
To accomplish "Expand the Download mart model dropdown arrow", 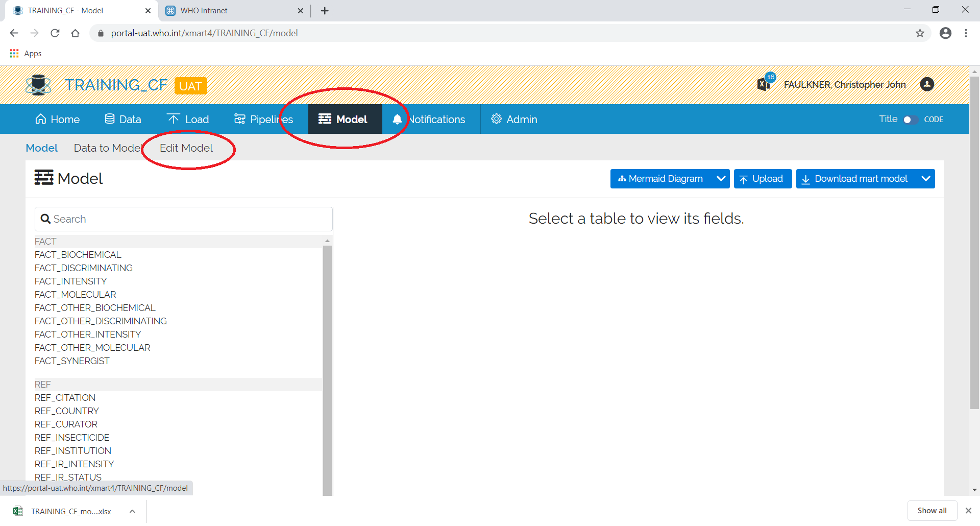I will (926, 179).
